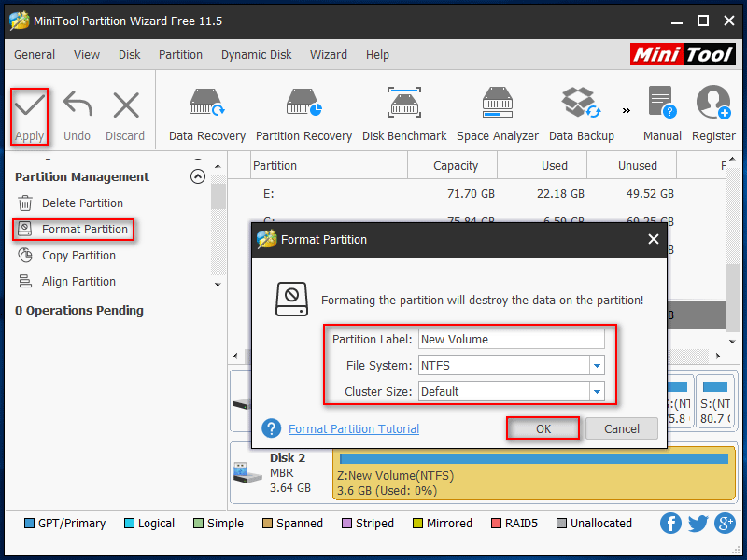Open the Data Backup tool
Image resolution: width=747 pixels, height=560 pixels.
click(581, 103)
